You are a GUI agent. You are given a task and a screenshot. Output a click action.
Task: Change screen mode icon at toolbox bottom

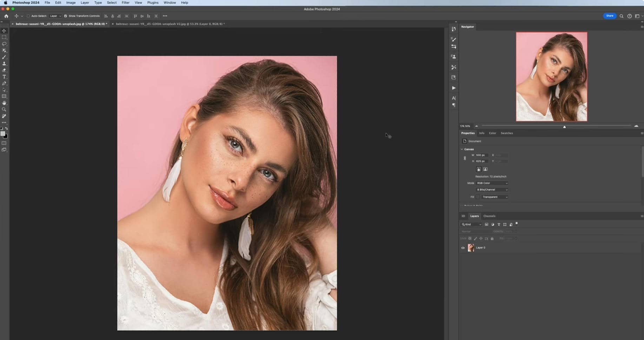(x=4, y=150)
